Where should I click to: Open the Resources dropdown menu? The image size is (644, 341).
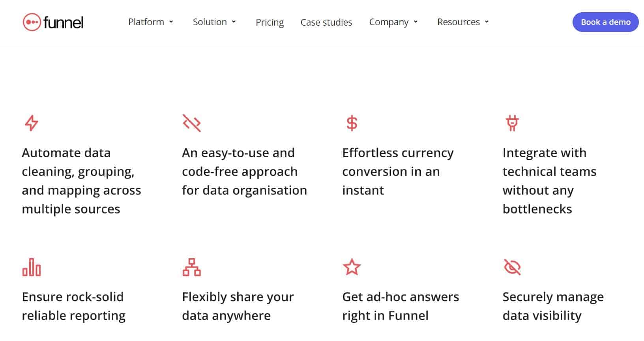(x=463, y=22)
